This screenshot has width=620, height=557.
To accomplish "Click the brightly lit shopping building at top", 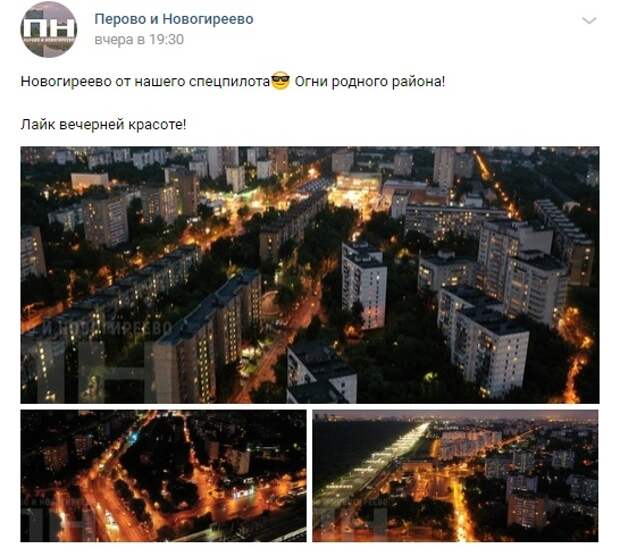I will 356,189.
